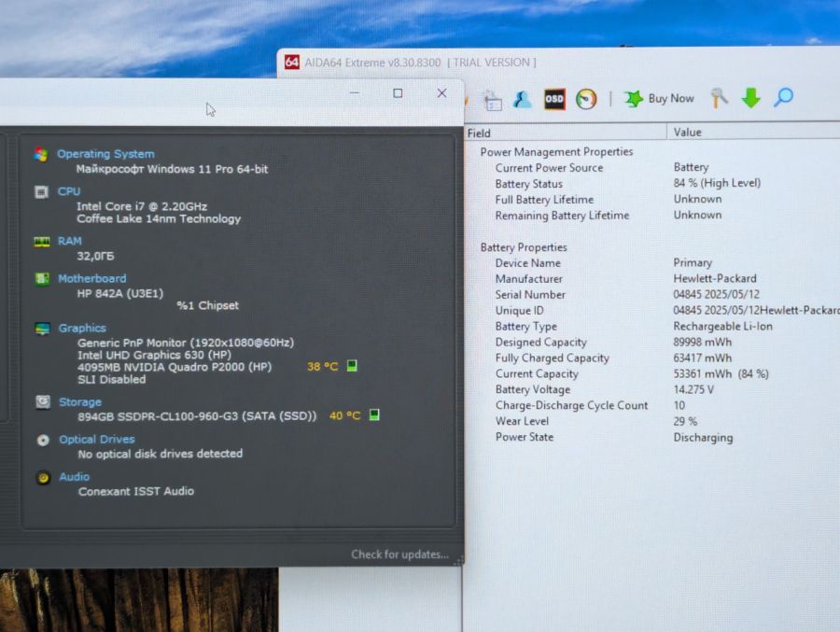Click the '40 °C' SSD temperature
The width and height of the screenshot is (840, 632).
(345, 415)
